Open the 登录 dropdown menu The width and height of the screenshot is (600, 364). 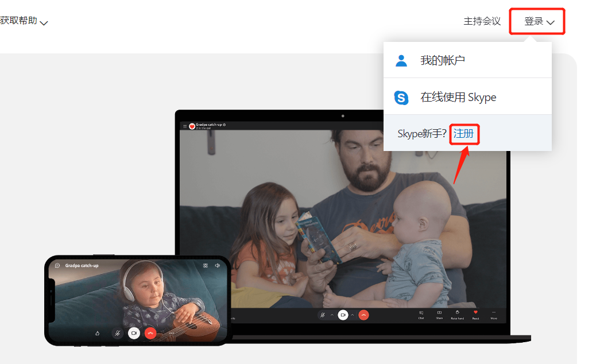[536, 21]
